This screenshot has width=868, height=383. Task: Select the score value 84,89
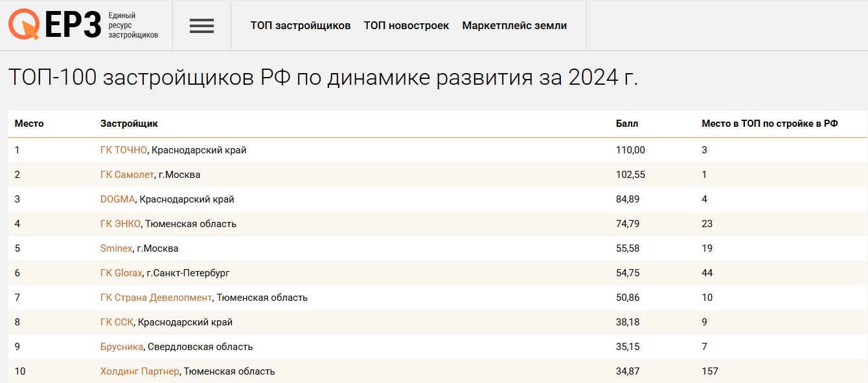pyautogui.click(x=628, y=199)
